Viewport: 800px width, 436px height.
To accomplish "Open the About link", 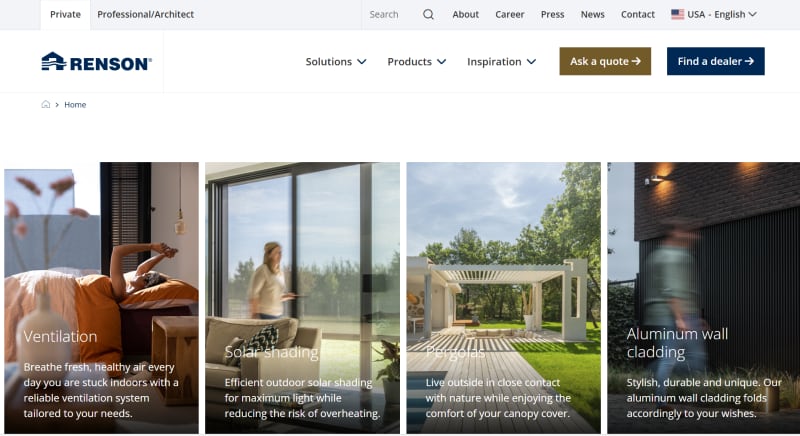I will pos(465,14).
